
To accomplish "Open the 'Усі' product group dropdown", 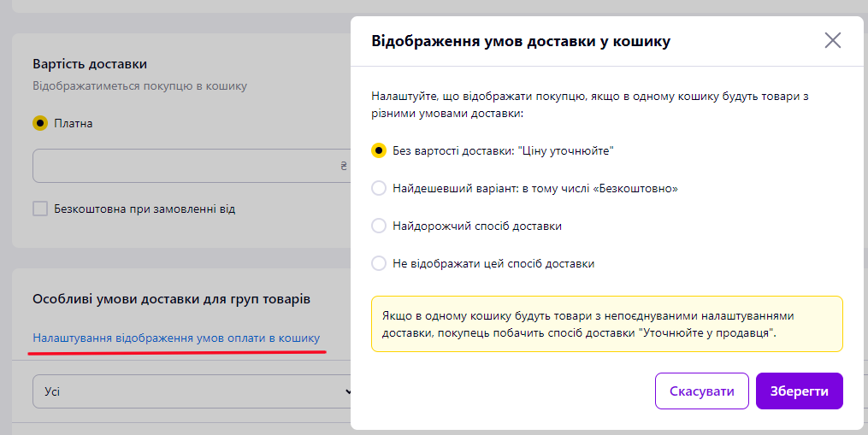I will tap(192, 391).
